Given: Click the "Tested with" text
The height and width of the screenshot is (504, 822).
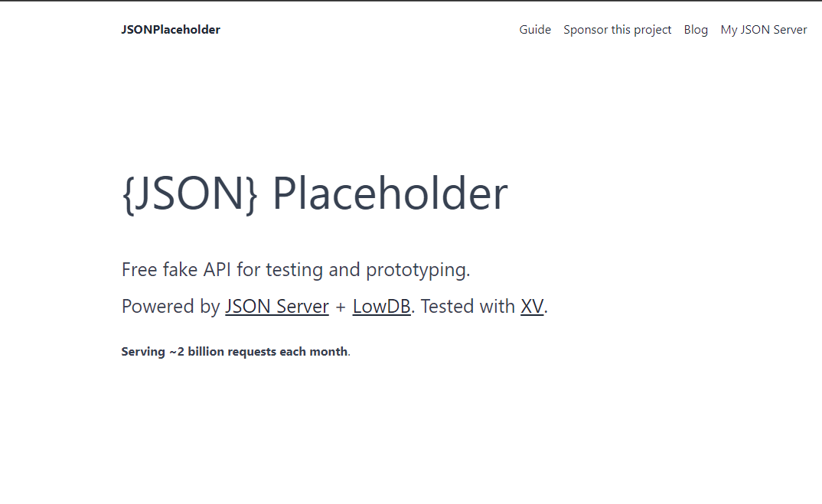Looking at the screenshot, I should pyautogui.click(x=468, y=307).
